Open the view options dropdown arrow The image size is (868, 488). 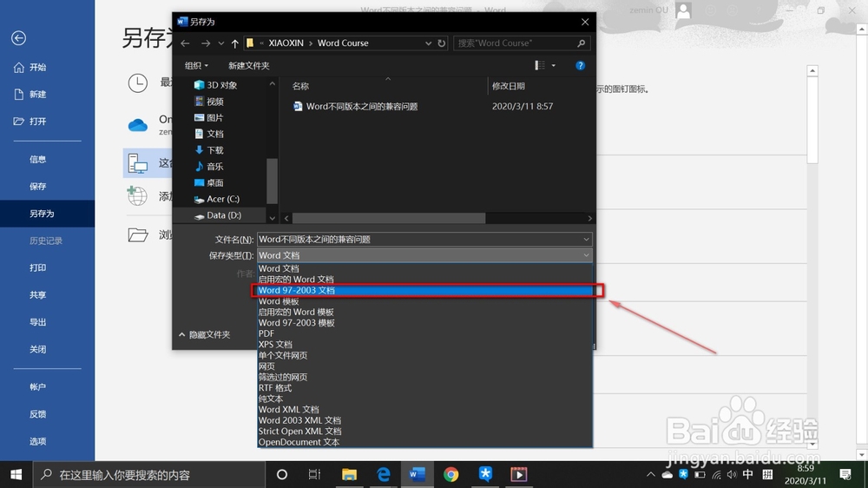[554, 65]
